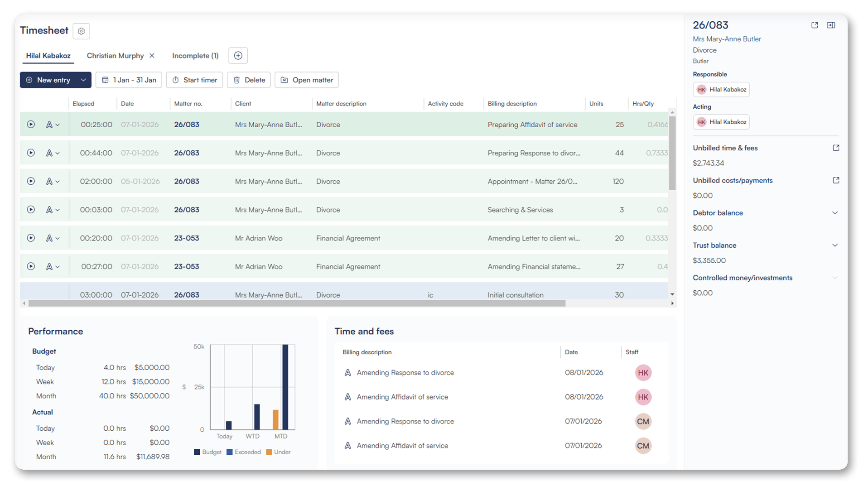Collapse the matter side panel icon
Image resolution: width=868 pixels, height=491 pixels.
click(x=831, y=25)
